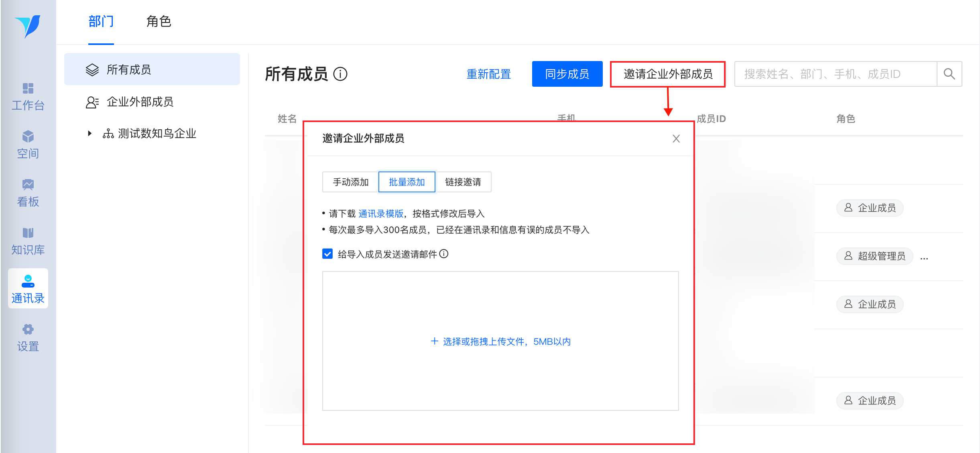Click the 同步成员 button

point(567,74)
